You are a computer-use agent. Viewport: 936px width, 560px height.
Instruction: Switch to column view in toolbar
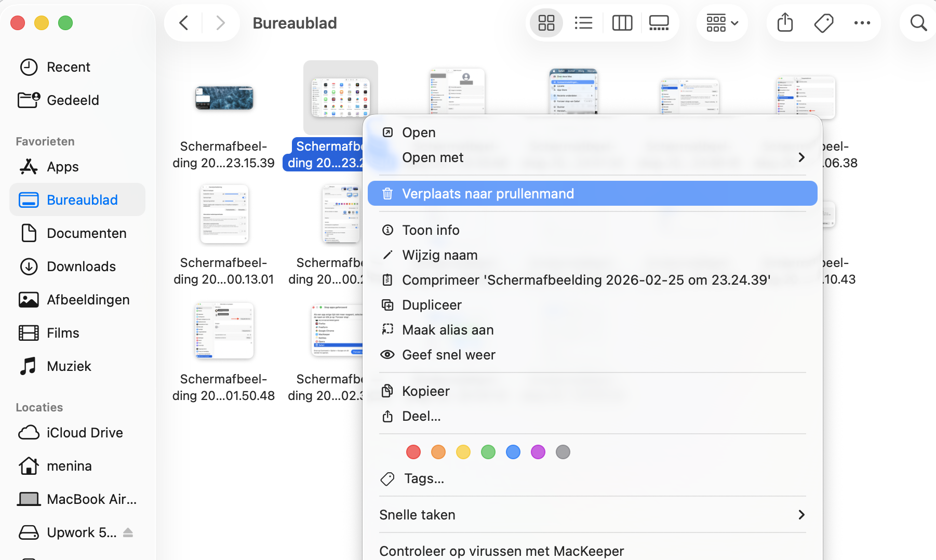click(x=622, y=23)
